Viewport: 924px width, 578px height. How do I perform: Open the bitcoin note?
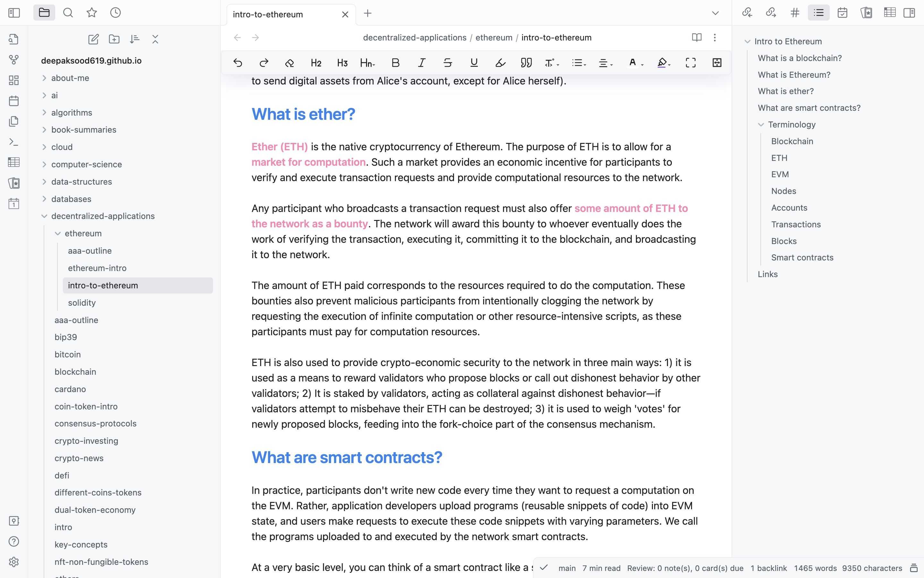pyautogui.click(x=68, y=355)
